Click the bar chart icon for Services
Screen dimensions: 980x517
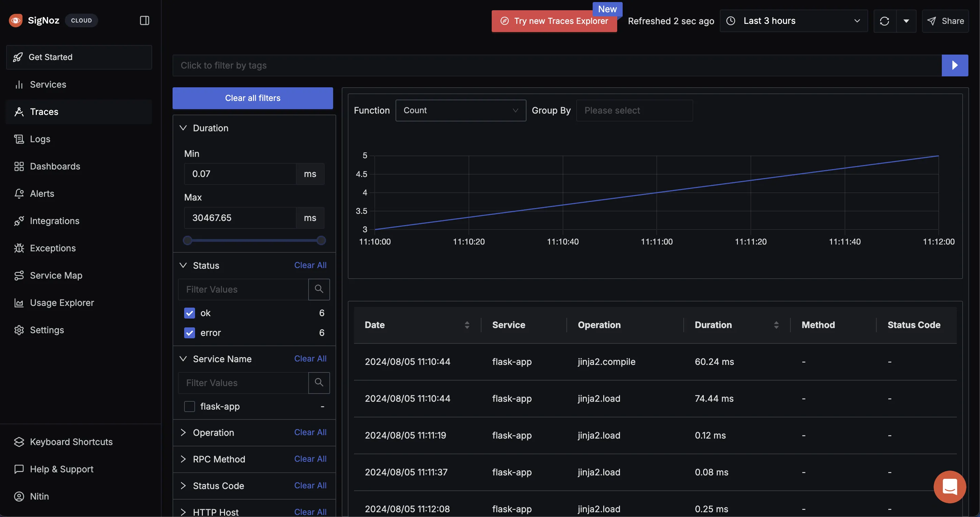19,85
